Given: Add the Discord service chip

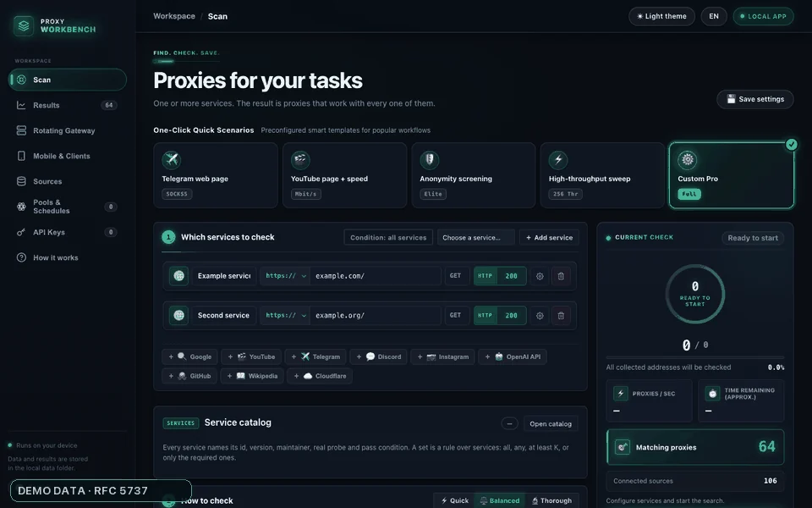Looking at the screenshot, I should point(379,356).
